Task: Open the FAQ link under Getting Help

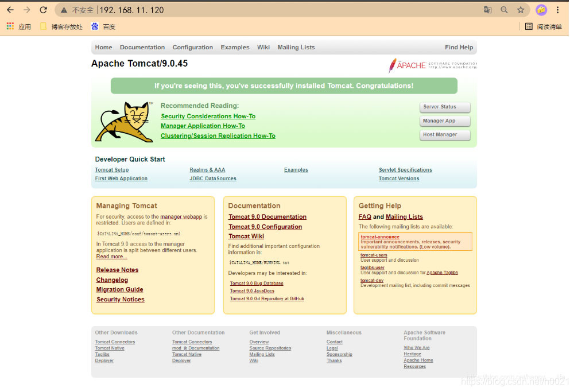Action: (364, 217)
